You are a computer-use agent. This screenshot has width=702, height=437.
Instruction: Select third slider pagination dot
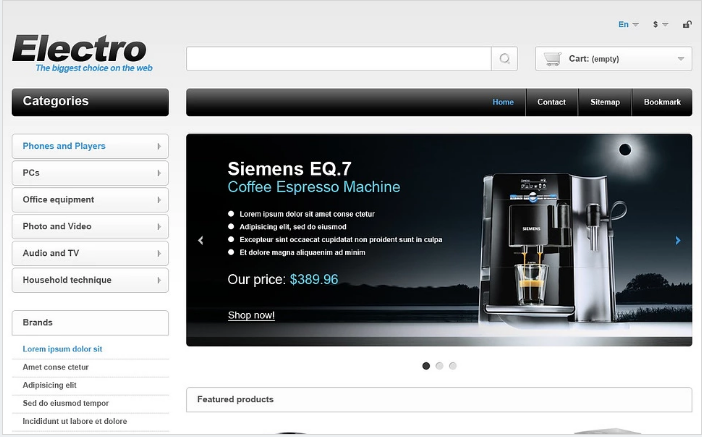pos(453,366)
